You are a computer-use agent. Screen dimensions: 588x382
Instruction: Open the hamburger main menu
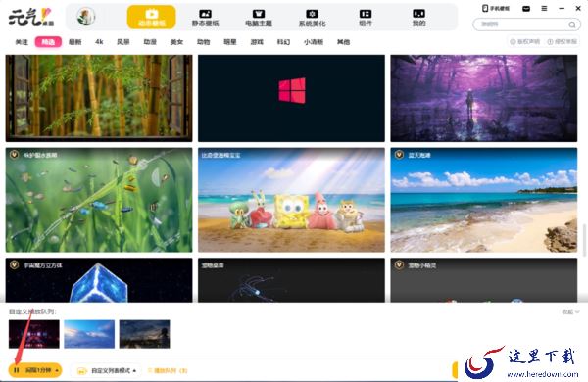(544, 8)
